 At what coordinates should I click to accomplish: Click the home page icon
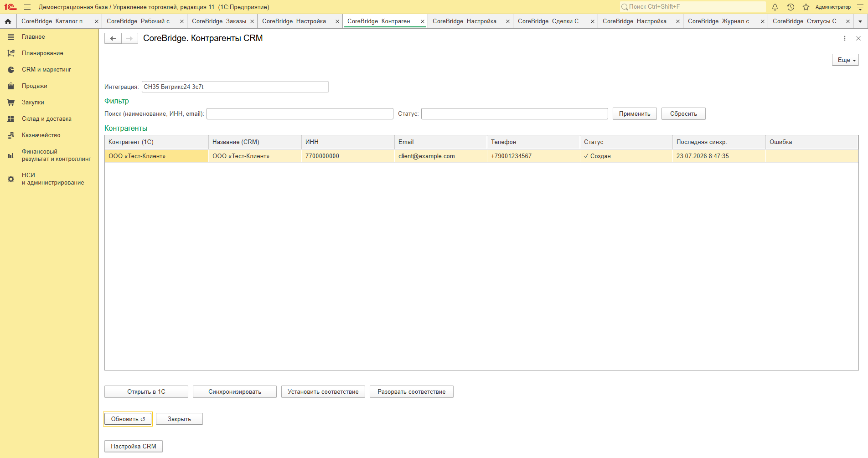8,21
